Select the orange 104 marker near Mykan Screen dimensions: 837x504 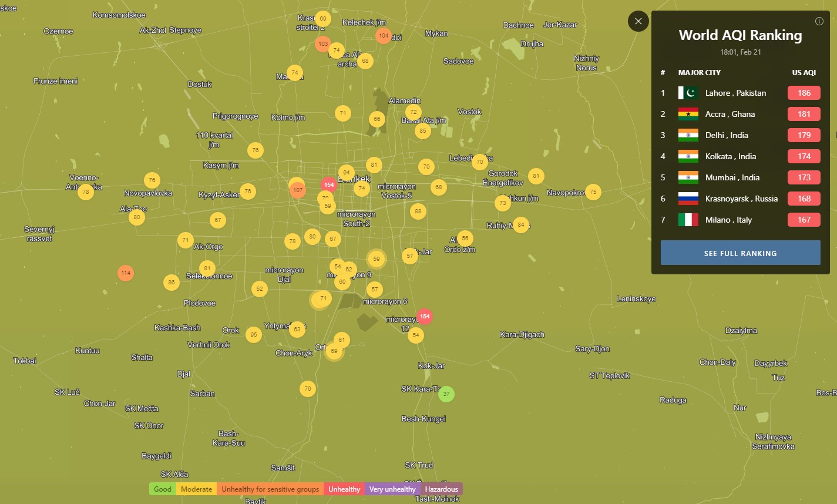point(384,36)
